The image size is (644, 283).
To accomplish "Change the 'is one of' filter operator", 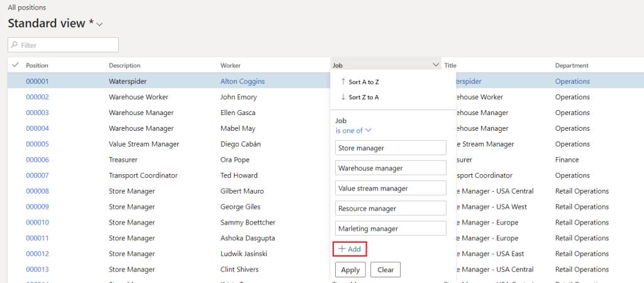I will click(x=353, y=130).
